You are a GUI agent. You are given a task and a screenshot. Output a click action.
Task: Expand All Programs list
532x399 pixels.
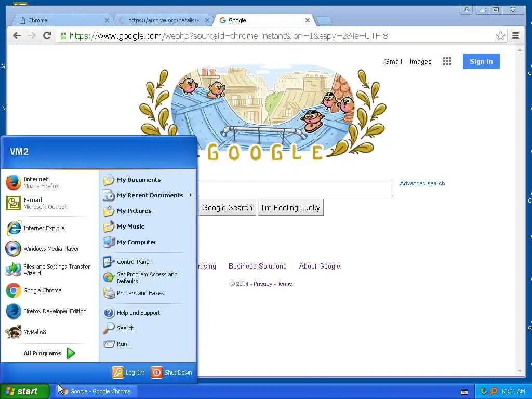[49, 353]
